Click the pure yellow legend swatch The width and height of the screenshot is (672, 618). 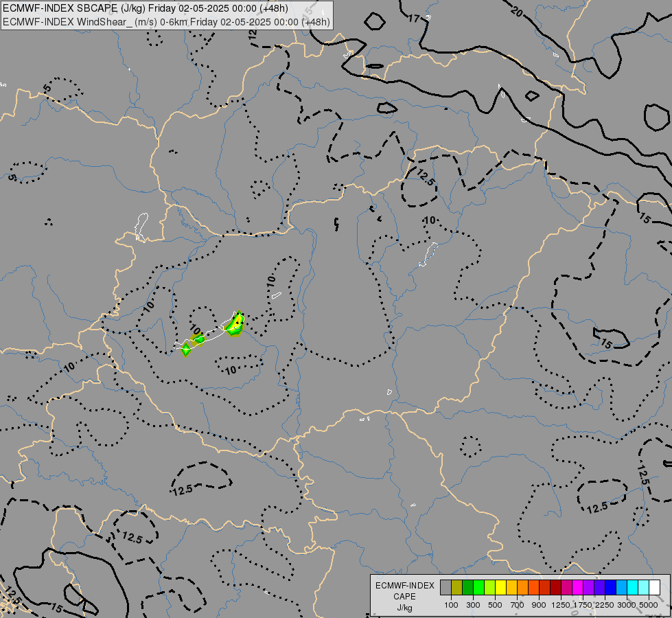tap(500, 588)
